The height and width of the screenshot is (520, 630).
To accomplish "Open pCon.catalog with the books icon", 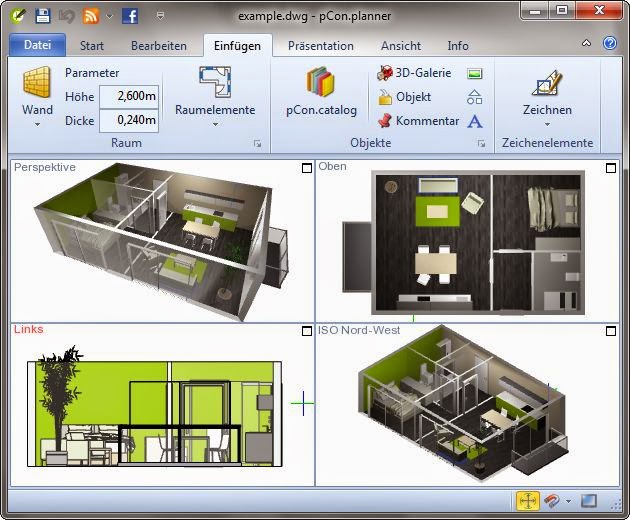I will pos(321,82).
